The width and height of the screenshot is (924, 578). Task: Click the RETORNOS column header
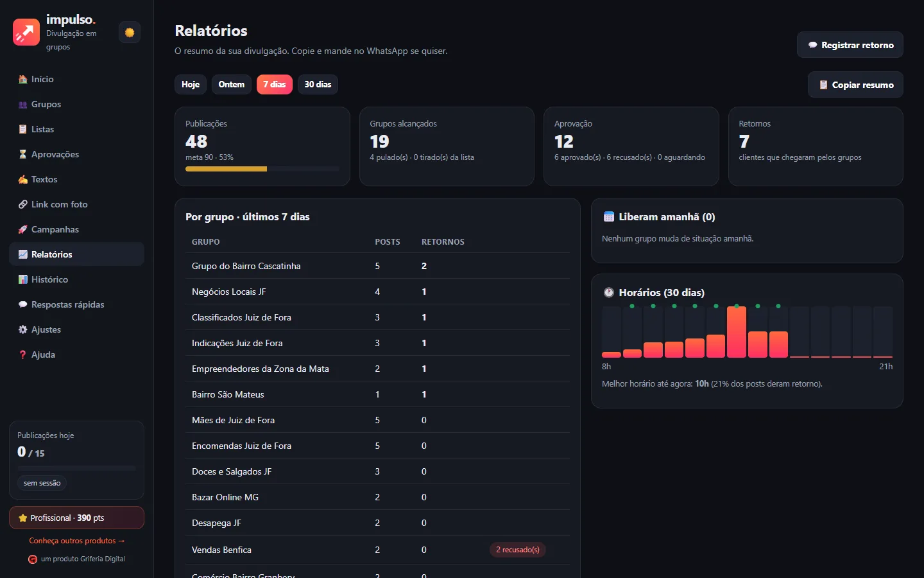[x=443, y=242]
